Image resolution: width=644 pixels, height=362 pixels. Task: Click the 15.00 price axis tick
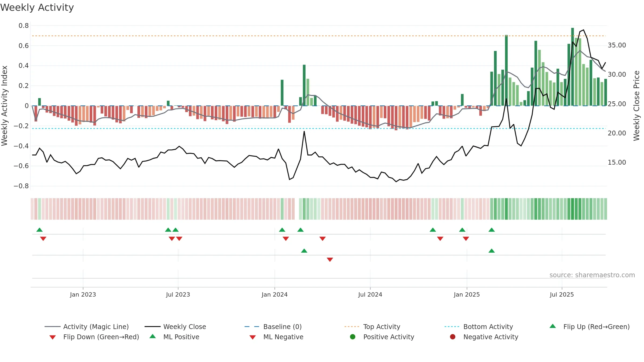click(x=617, y=162)
